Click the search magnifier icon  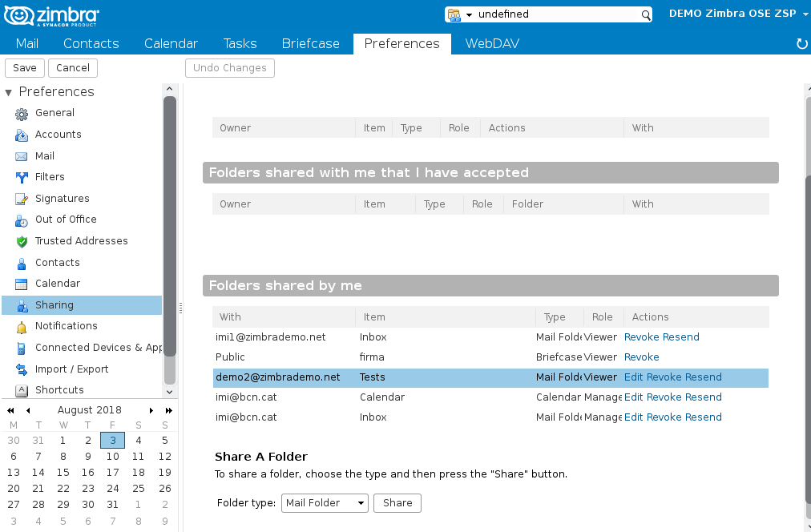click(x=645, y=14)
